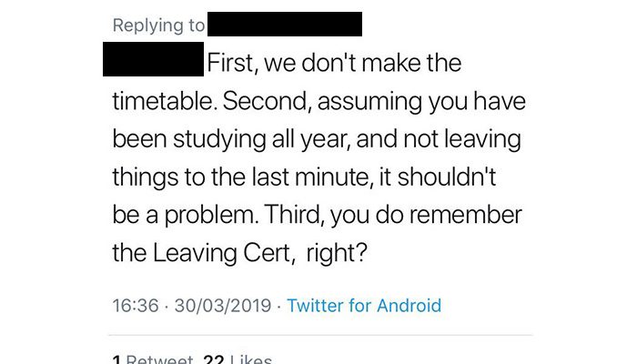Click the divider line below the timestamp

320,335
